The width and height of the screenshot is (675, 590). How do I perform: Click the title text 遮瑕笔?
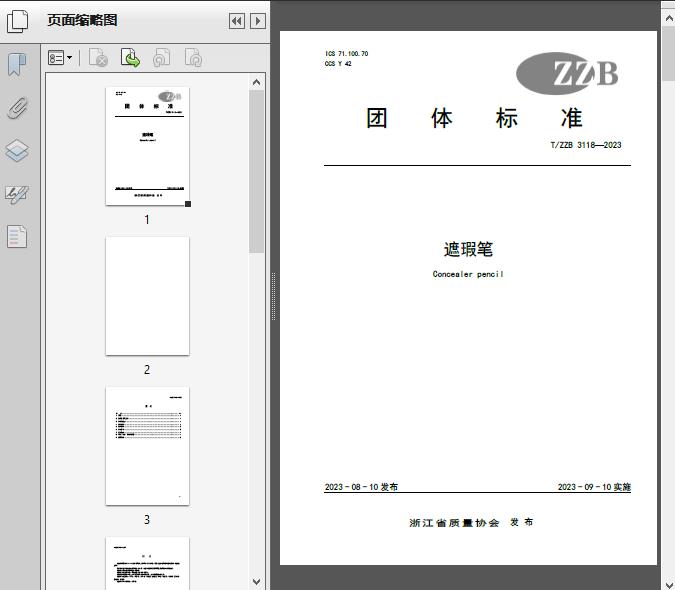[468, 249]
